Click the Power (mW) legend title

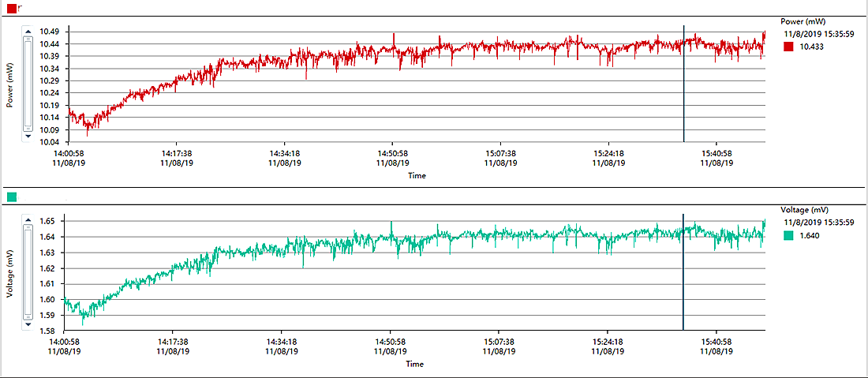pos(803,21)
